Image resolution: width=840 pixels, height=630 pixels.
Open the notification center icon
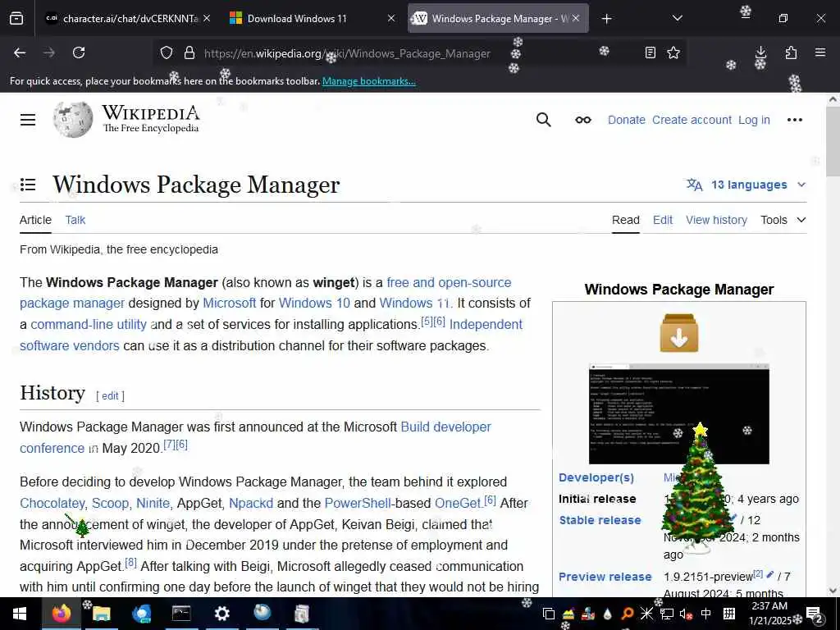click(x=815, y=614)
